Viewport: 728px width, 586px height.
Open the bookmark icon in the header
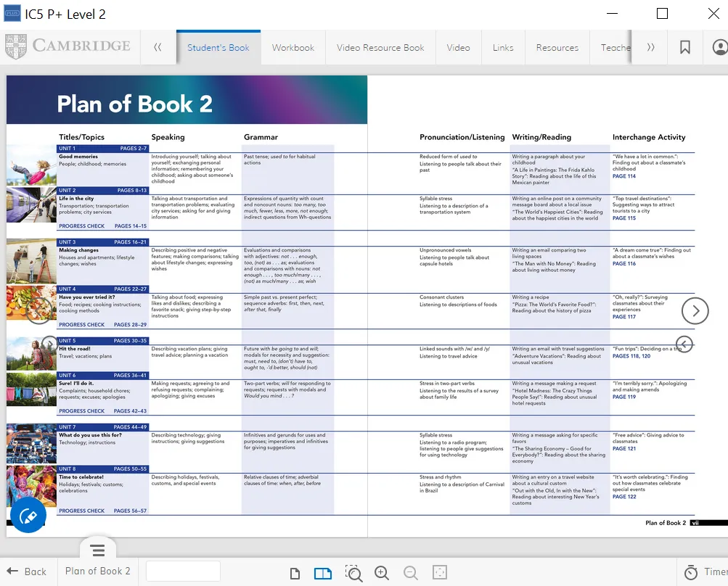pos(685,47)
